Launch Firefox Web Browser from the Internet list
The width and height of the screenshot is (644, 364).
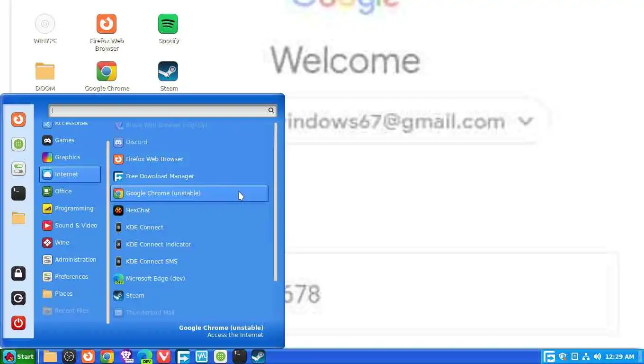189,159
